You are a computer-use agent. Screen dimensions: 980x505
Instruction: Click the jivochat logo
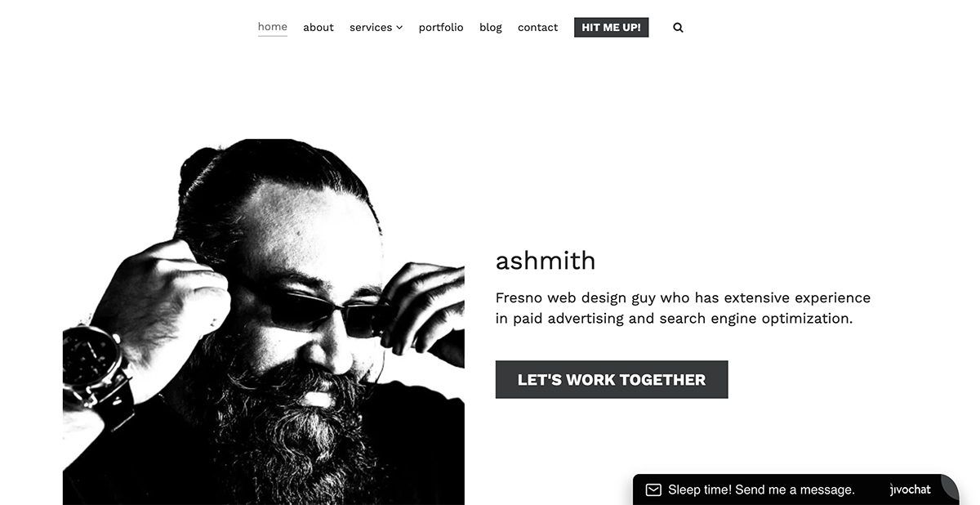click(911, 489)
